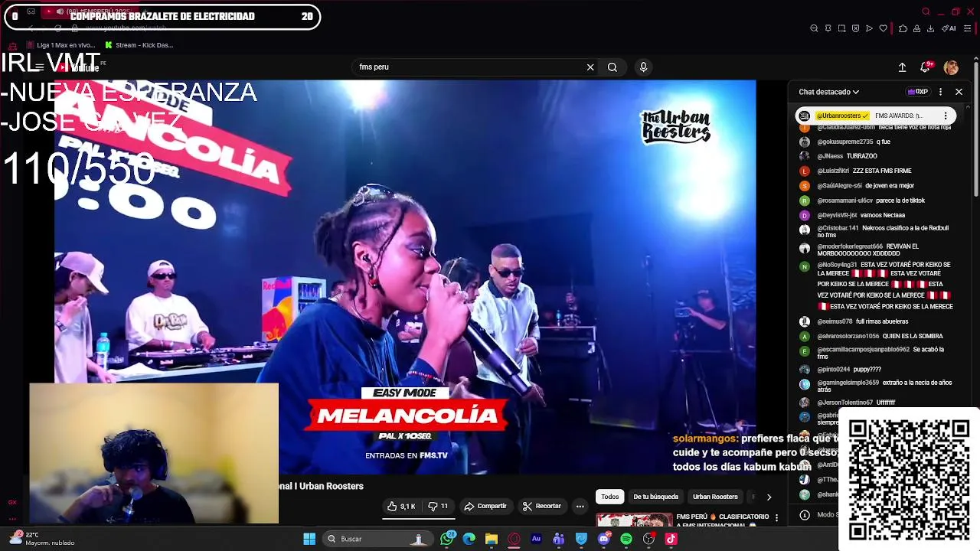Open the browser Easy Setup sliders menu
The image size is (980, 551).
coord(968,28)
